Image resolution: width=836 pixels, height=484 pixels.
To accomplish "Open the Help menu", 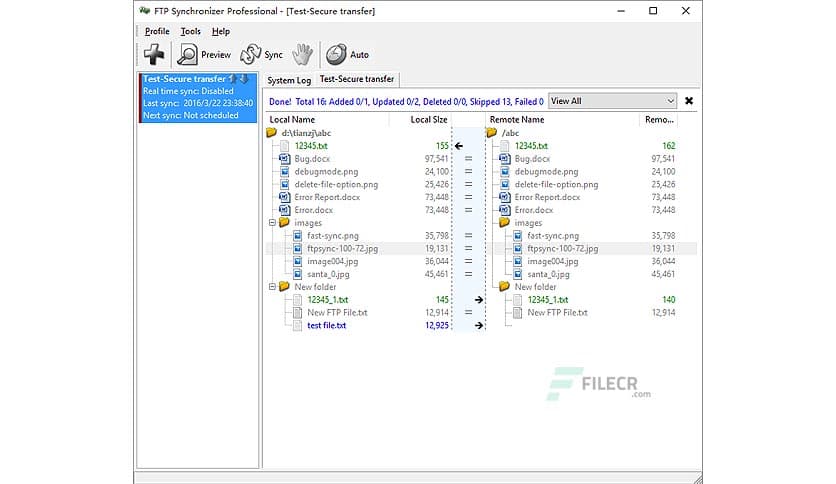I will [x=221, y=31].
